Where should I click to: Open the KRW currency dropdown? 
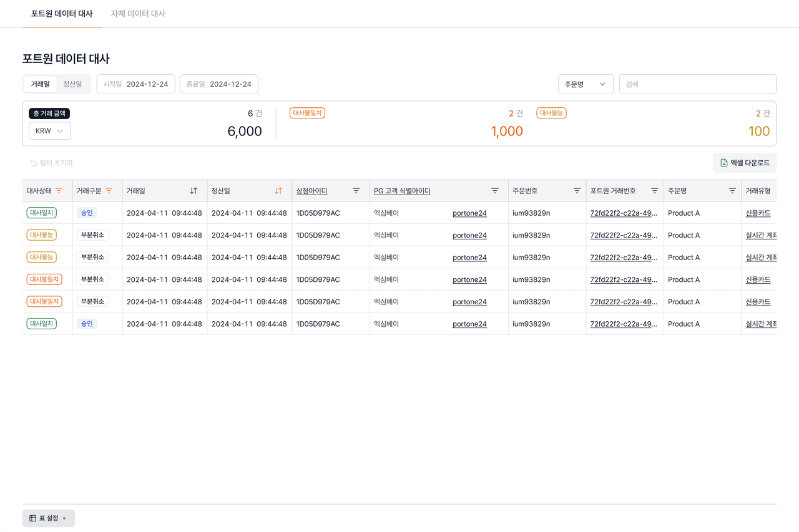point(49,131)
